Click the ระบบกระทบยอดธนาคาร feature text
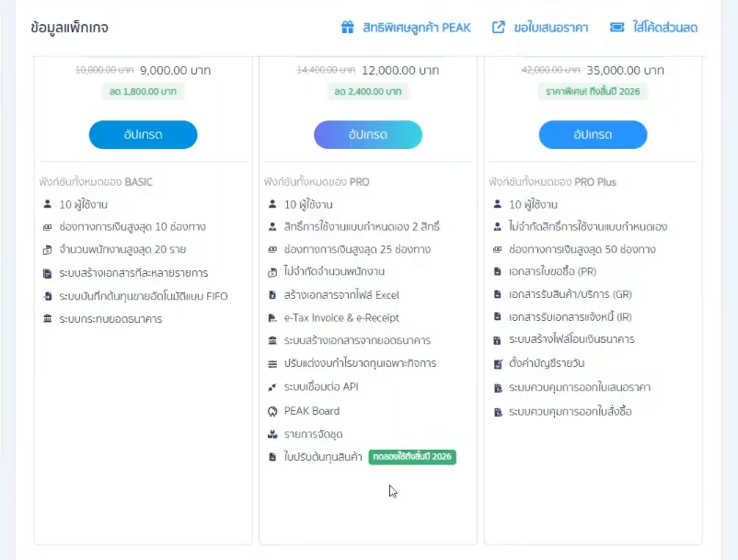The width and height of the screenshot is (738, 560). pos(110,319)
